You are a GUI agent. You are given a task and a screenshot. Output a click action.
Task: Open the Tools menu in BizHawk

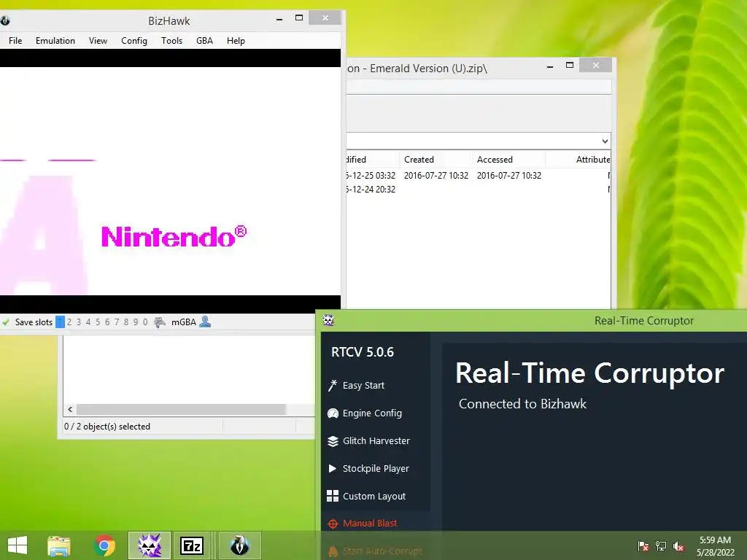pos(171,41)
